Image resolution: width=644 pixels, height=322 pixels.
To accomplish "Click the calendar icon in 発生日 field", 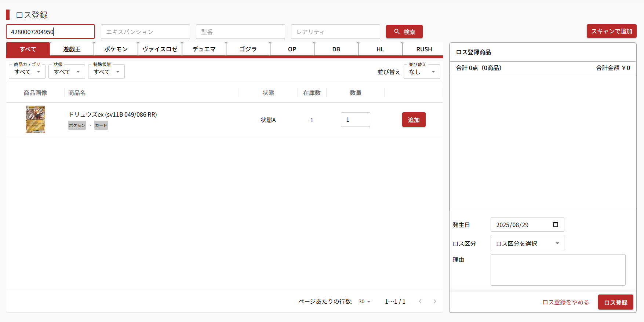I will [555, 224].
